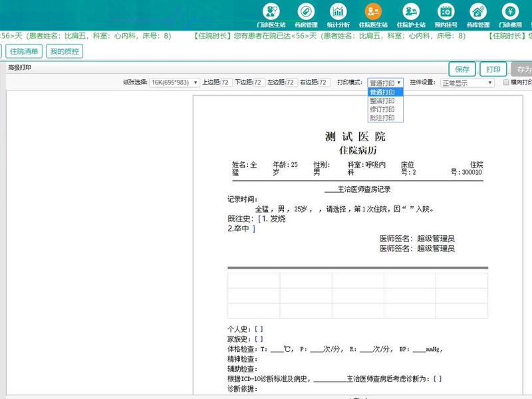Open the 统计分析 chart icon

point(338,15)
